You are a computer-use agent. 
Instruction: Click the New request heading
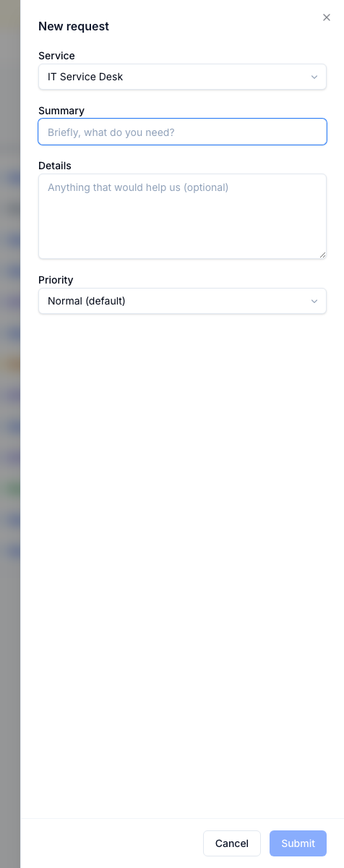point(74,26)
